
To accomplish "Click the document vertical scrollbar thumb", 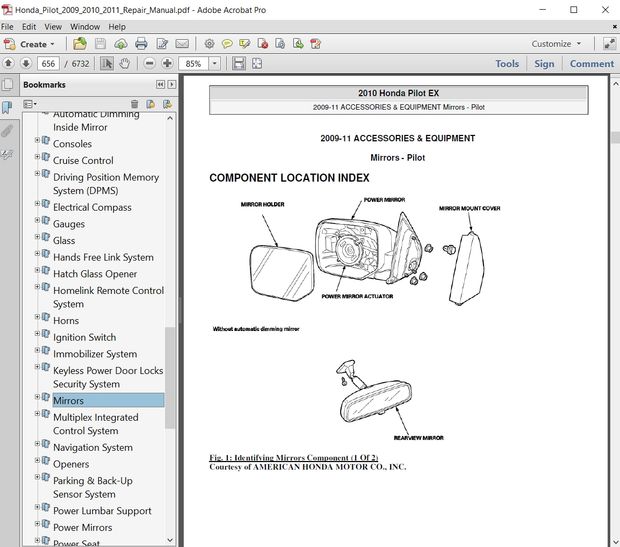I will [x=616, y=137].
